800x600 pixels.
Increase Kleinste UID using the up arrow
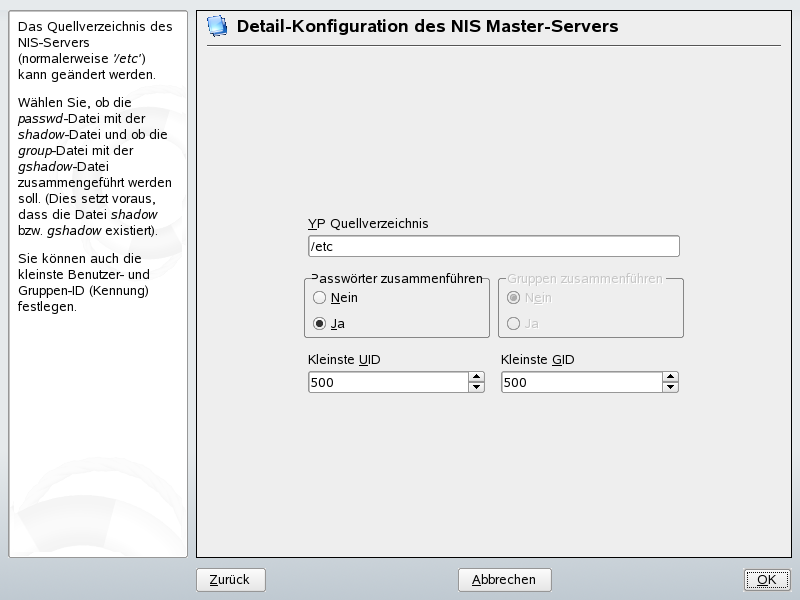(477, 377)
